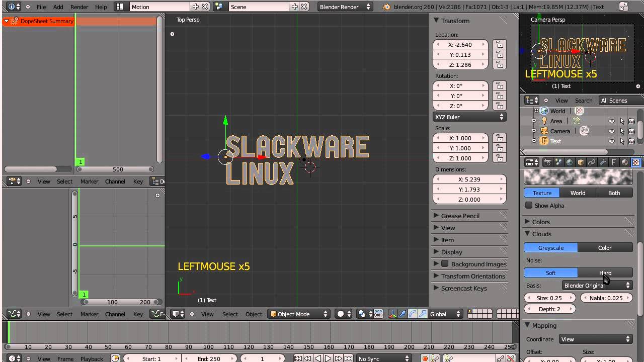The width and height of the screenshot is (644, 362).
Task: Play the animation in reverse
Action: pos(318,358)
